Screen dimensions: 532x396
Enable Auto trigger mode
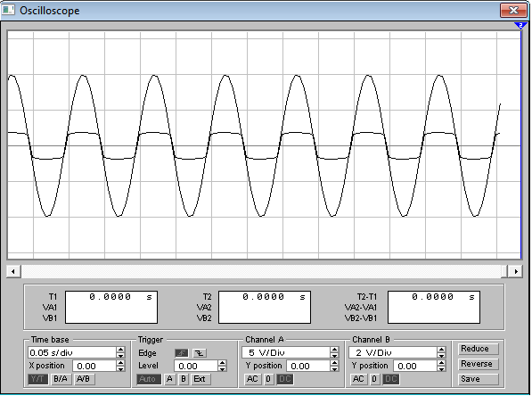(148, 379)
